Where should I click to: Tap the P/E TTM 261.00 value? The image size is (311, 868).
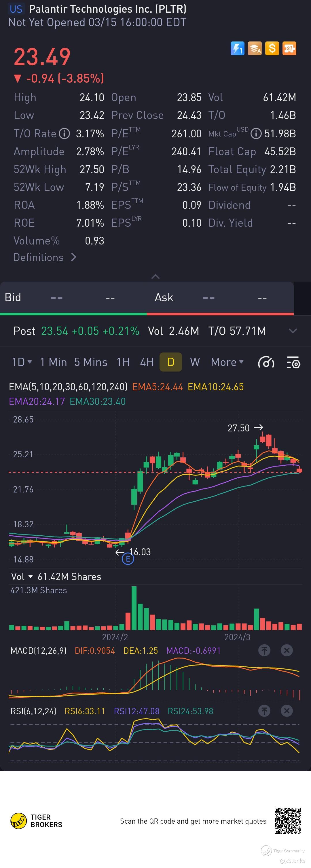[x=186, y=134]
